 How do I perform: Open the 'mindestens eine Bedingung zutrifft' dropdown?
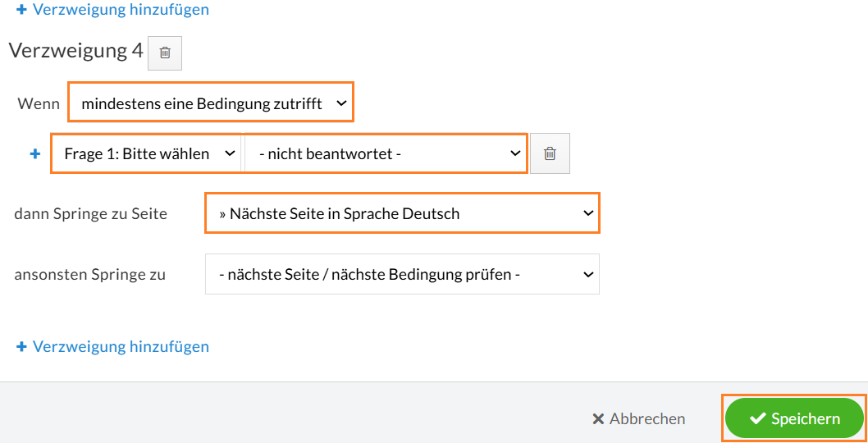[211, 103]
